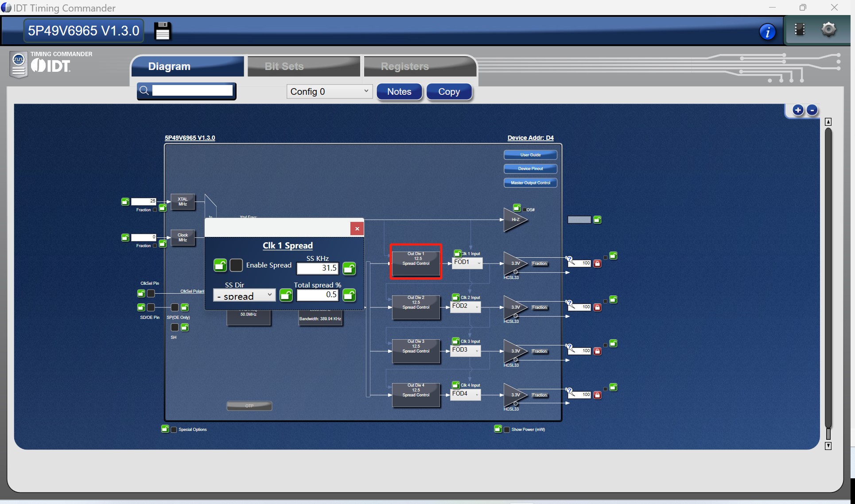Check the Fraction checkbox under Clock
Screen dimensions: 855x504
click(x=155, y=246)
